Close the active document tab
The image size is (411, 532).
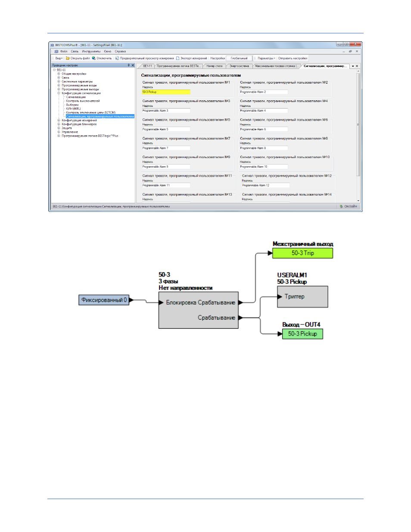(357, 66)
